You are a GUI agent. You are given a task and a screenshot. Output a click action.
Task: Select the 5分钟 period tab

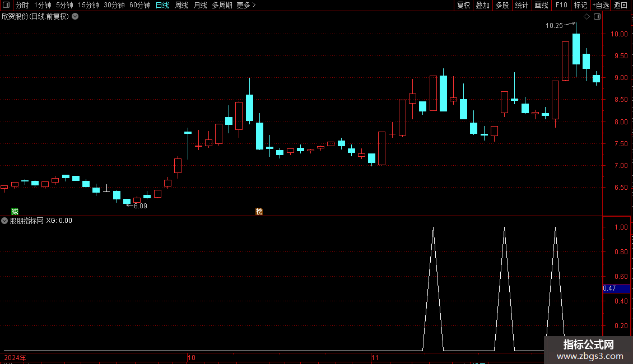pos(64,5)
